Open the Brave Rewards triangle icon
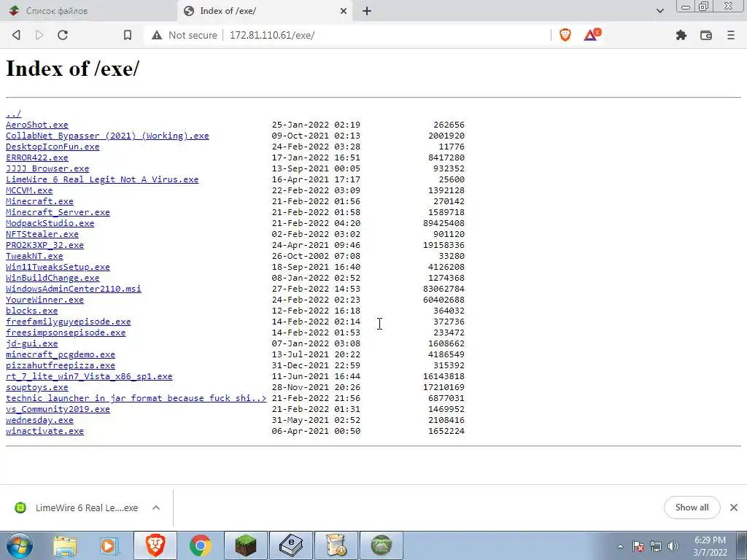The width and height of the screenshot is (747, 560). click(592, 34)
